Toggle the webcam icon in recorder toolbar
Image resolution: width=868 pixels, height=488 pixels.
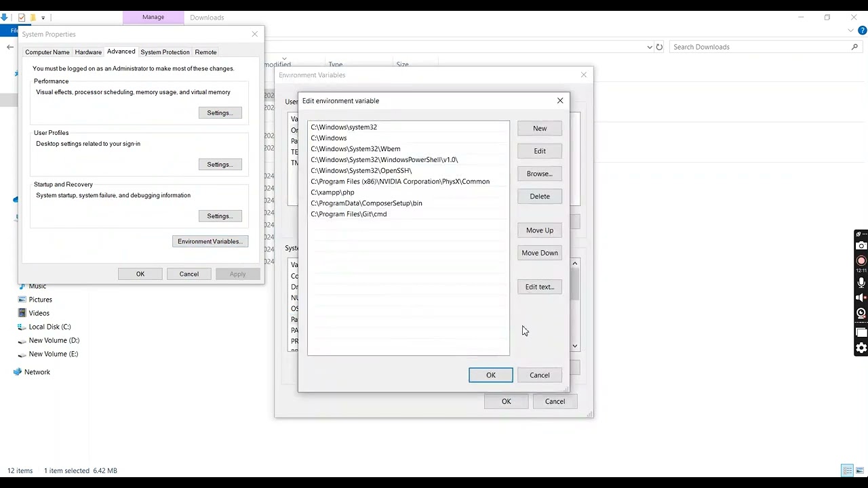pos(861,313)
